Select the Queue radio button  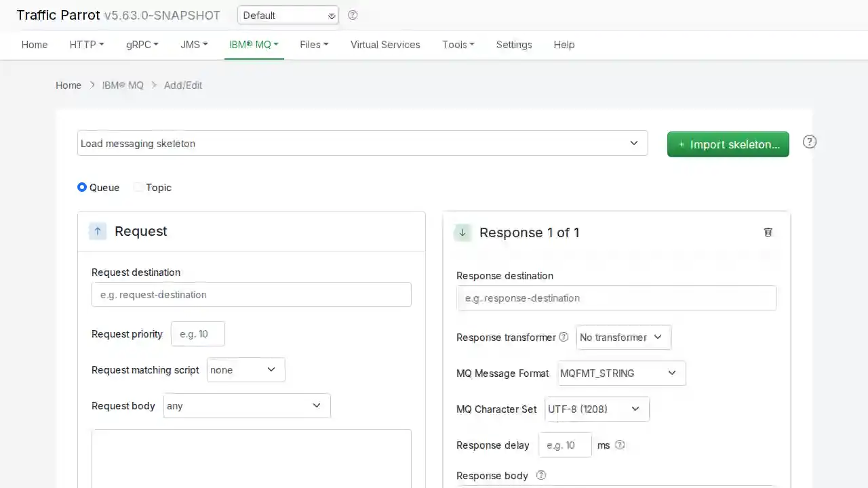pos(82,187)
